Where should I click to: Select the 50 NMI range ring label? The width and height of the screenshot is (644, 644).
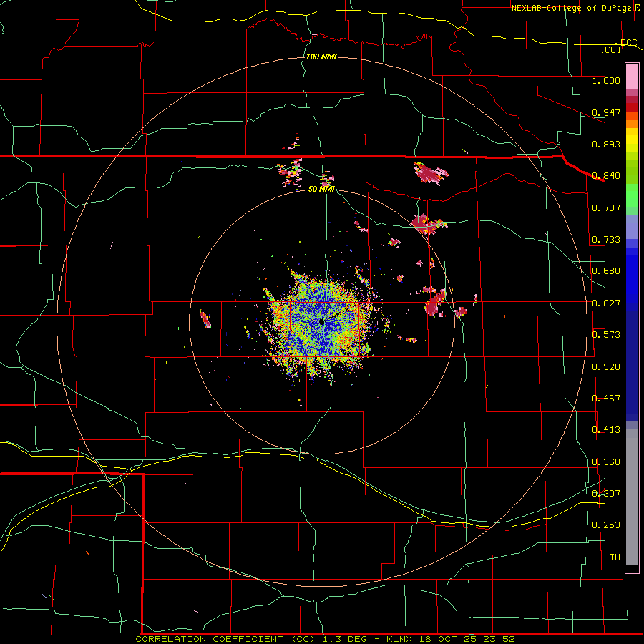[321, 189]
